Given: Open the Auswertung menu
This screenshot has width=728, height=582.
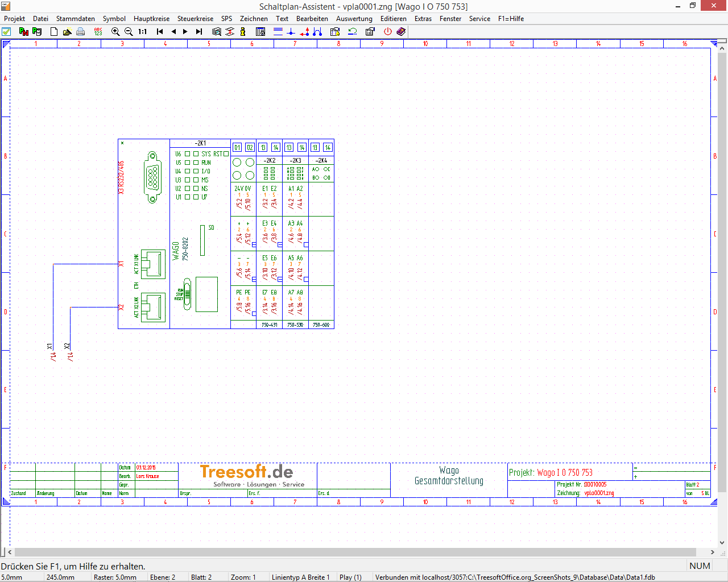Looking at the screenshot, I should pos(354,19).
